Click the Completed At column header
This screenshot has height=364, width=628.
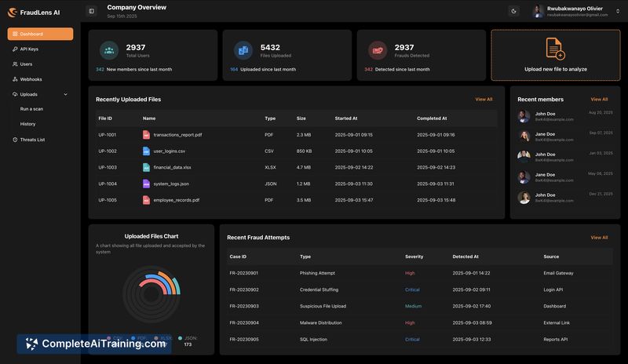(432, 118)
